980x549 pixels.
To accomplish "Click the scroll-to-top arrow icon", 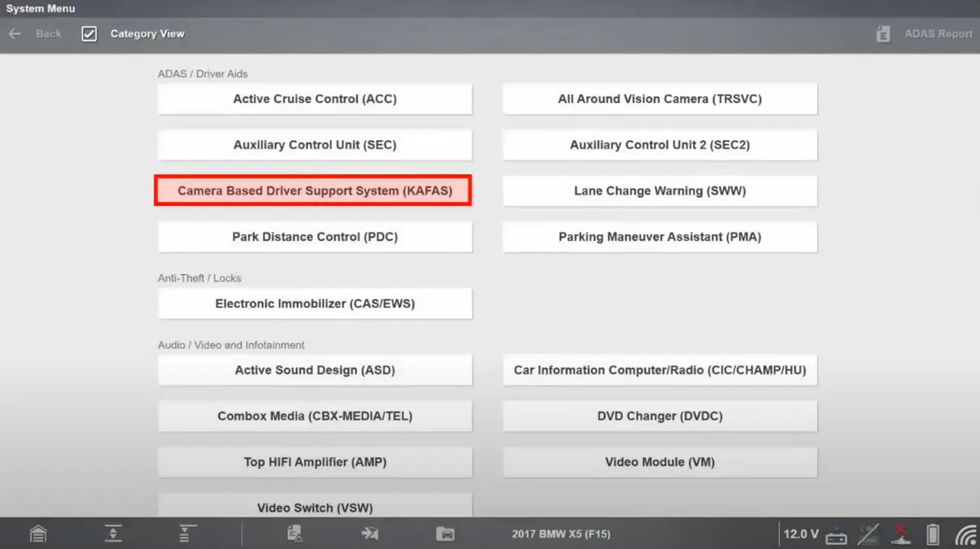I will click(x=187, y=534).
